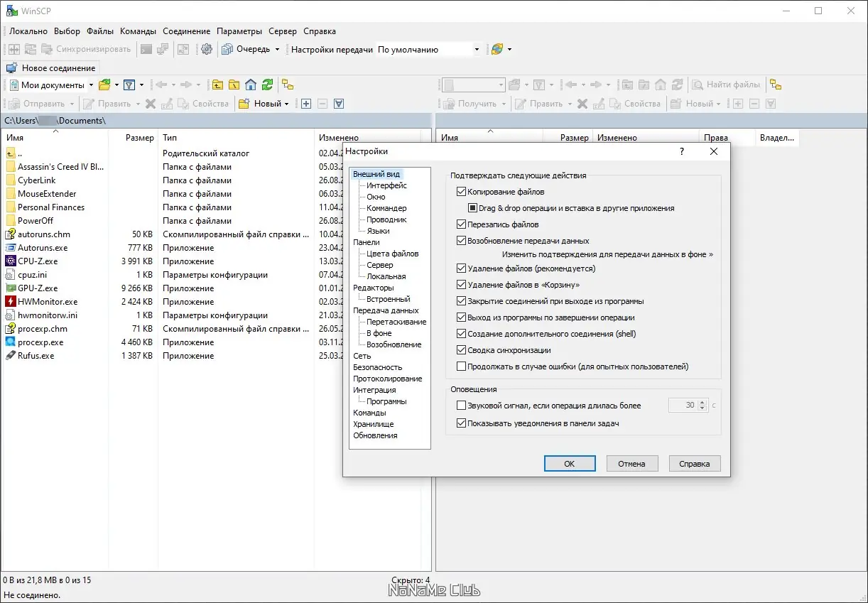This screenshot has height=603, width=868.
Task: Go to the root directory in the local panel
Action: tap(234, 85)
